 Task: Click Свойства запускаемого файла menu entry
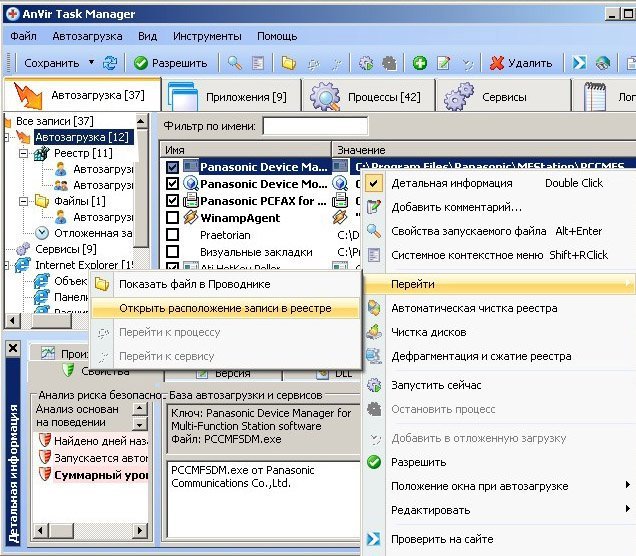[x=499, y=231]
